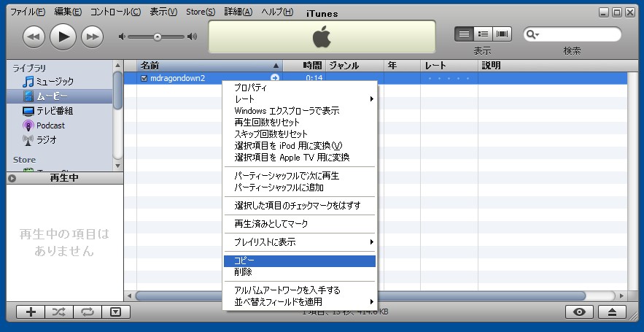
Task: Open the ファイル menu
Action: click(28, 12)
